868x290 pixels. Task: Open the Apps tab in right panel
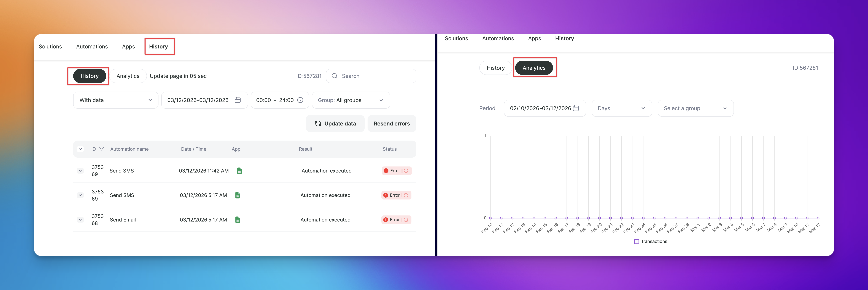click(x=534, y=38)
